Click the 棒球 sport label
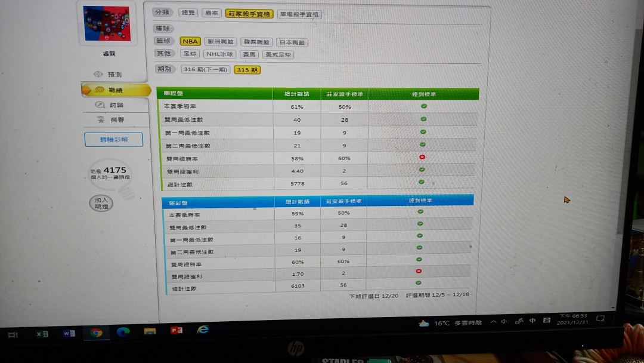Screen dimensions: 644x363 [163, 29]
